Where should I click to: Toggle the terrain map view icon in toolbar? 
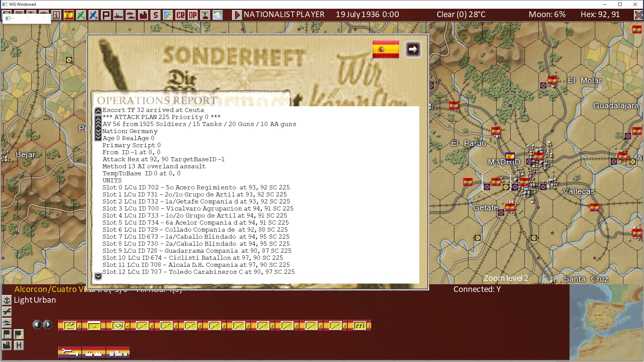[x=168, y=15]
